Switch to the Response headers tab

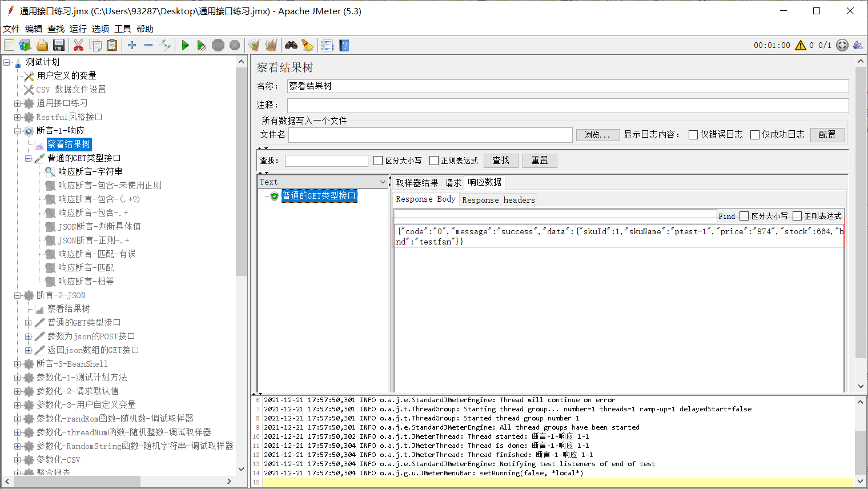coord(499,200)
